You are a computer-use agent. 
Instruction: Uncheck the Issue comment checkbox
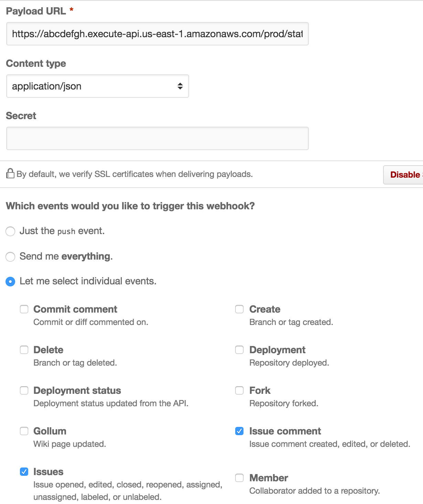click(239, 431)
